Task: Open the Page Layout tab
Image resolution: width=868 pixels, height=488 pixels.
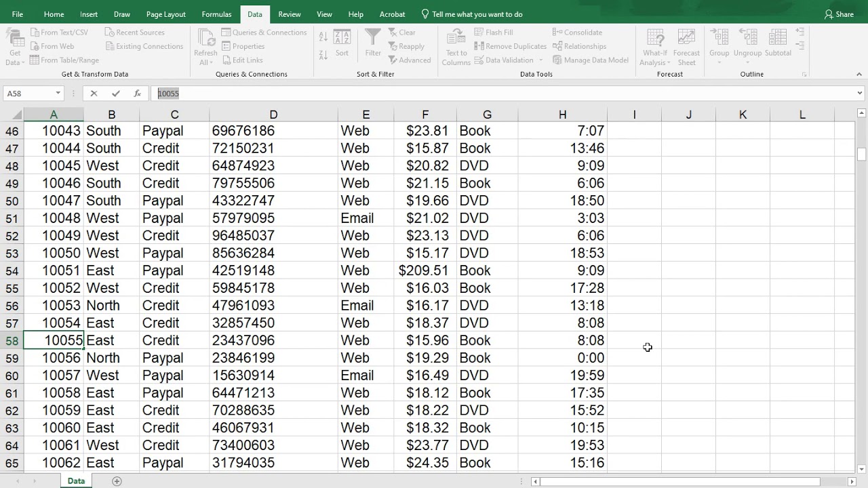Action: click(x=165, y=14)
